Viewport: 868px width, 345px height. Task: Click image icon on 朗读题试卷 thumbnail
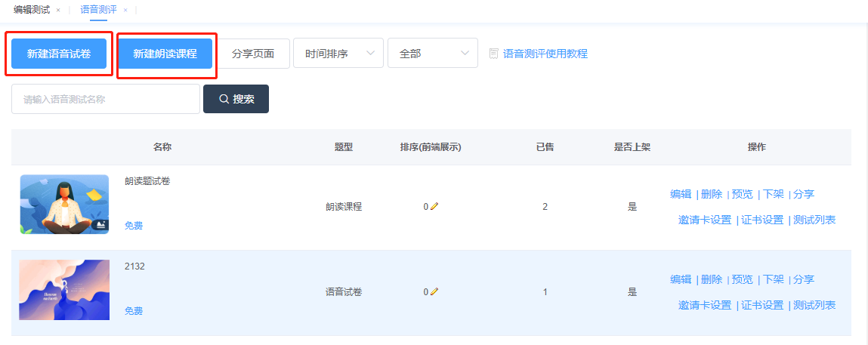100,224
